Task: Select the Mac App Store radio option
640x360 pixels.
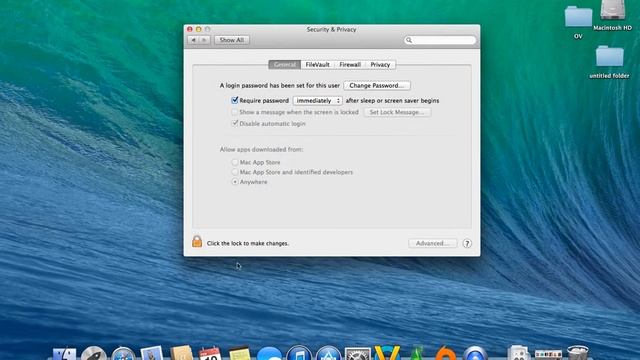Action: (235, 162)
